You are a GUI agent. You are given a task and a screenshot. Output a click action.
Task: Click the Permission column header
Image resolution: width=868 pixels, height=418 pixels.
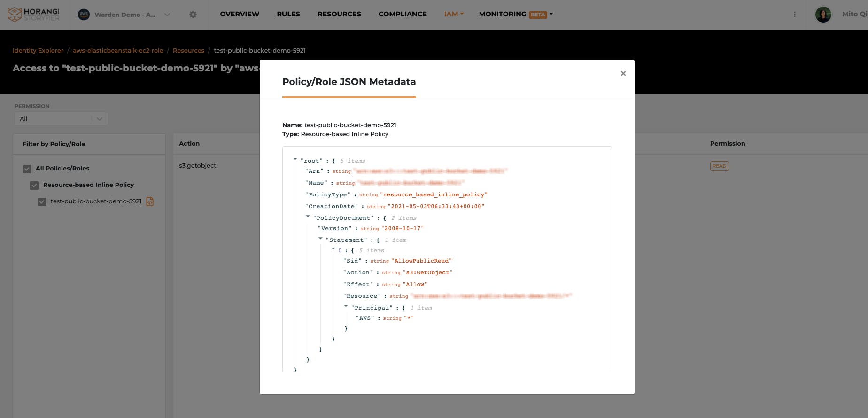coord(727,144)
